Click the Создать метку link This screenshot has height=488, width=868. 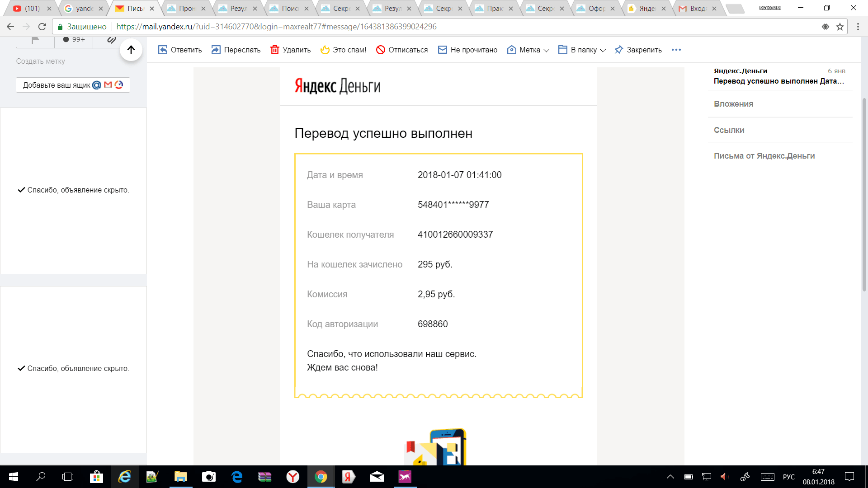(41, 61)
